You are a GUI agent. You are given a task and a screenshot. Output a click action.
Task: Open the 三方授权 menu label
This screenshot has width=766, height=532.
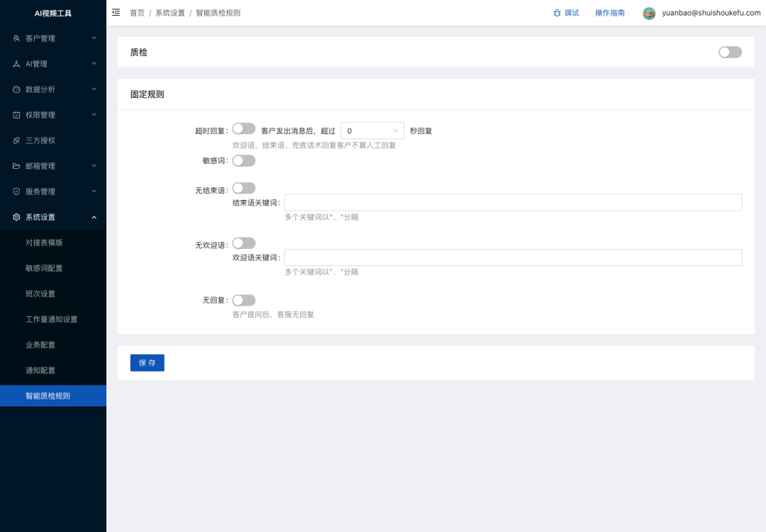click(x=40, y=140)
